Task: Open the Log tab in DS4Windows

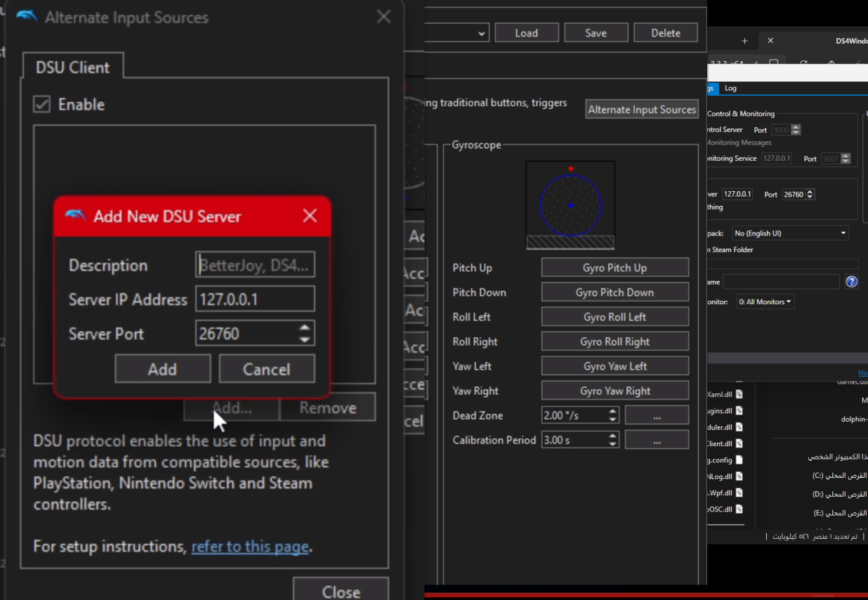Action: (x=730, y=88)
